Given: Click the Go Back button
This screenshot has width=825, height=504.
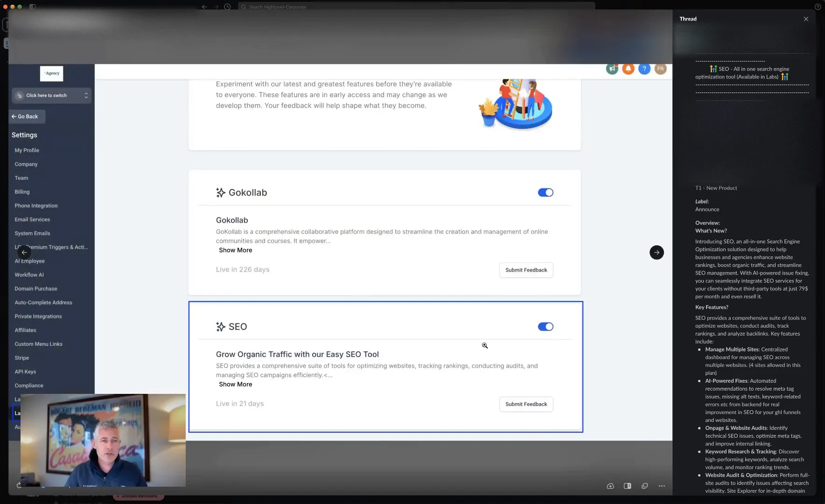Looking at the screenshot, I should (x=27, y=117).
